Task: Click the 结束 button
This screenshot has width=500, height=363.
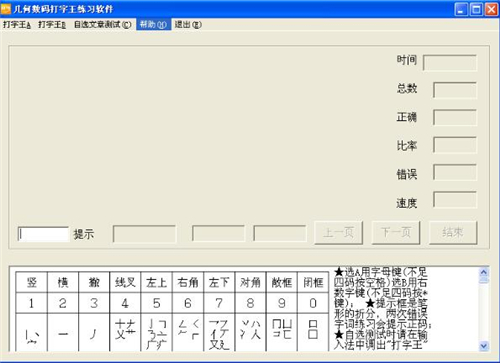Action: pyautogui.click(x=453, y=232)
